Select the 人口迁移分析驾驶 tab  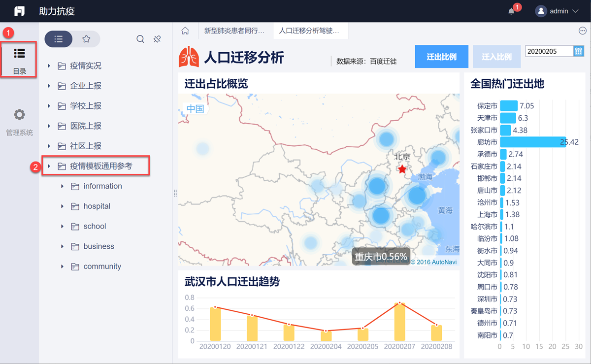click(x=309, y=31)
